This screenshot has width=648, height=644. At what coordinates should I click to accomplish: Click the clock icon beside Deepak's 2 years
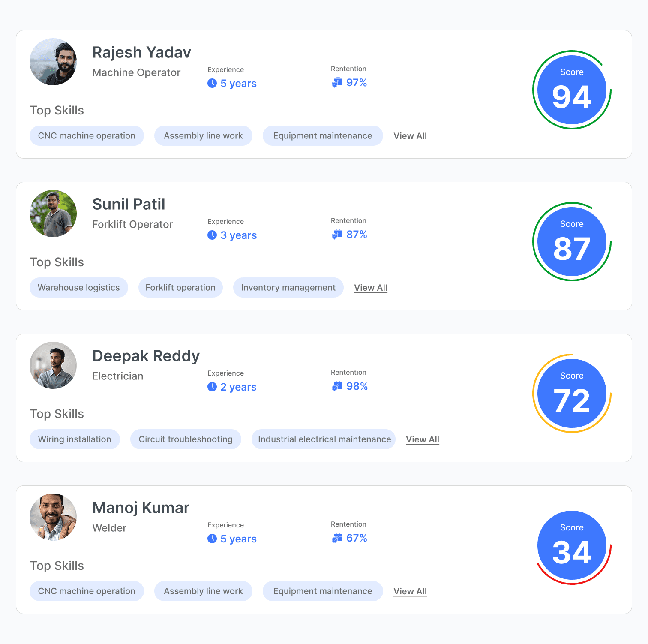coord(212,387)
